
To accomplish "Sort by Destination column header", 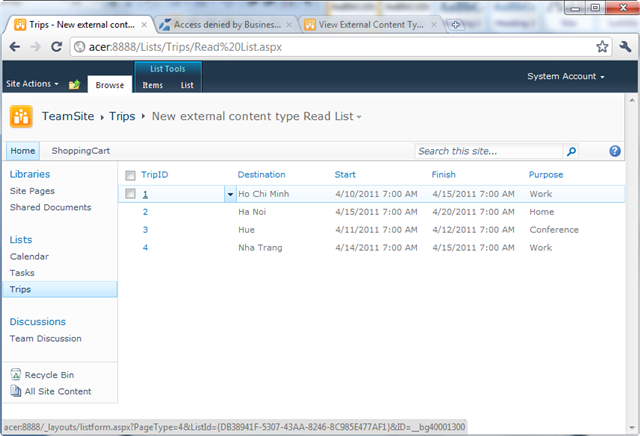I will pyautogui.click(x=262, y=175).
